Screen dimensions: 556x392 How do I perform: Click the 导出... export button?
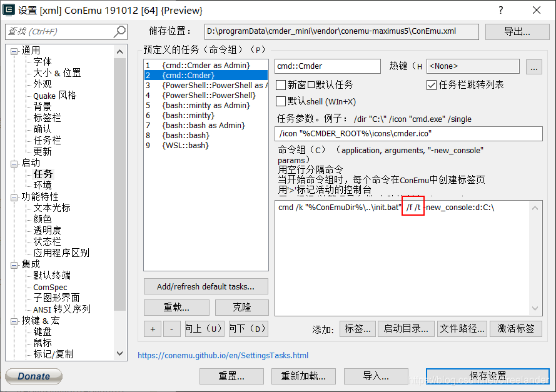517,32
